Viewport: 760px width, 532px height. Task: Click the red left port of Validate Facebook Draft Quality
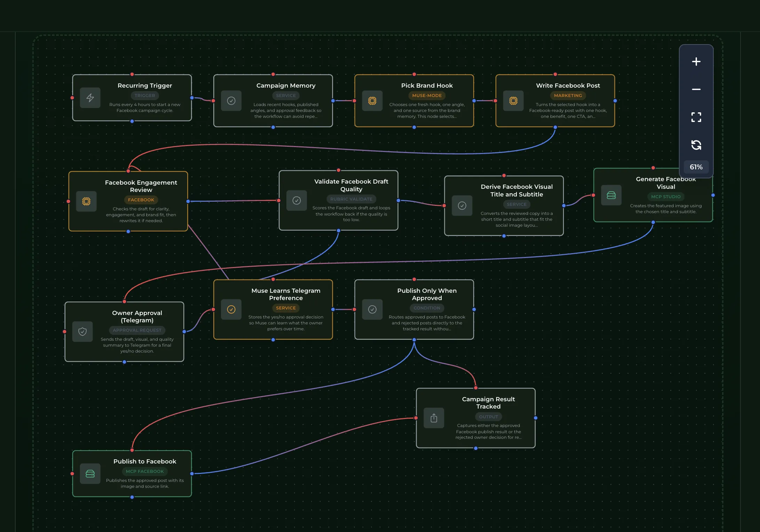point(278,200)
